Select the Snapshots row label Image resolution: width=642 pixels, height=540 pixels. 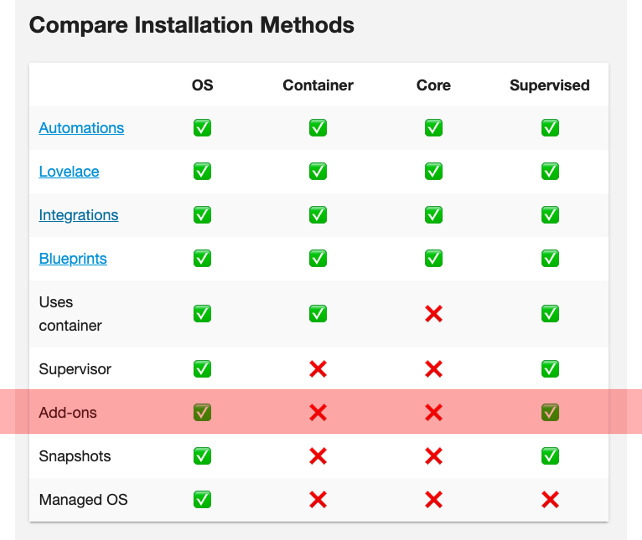tap(75, 456)
